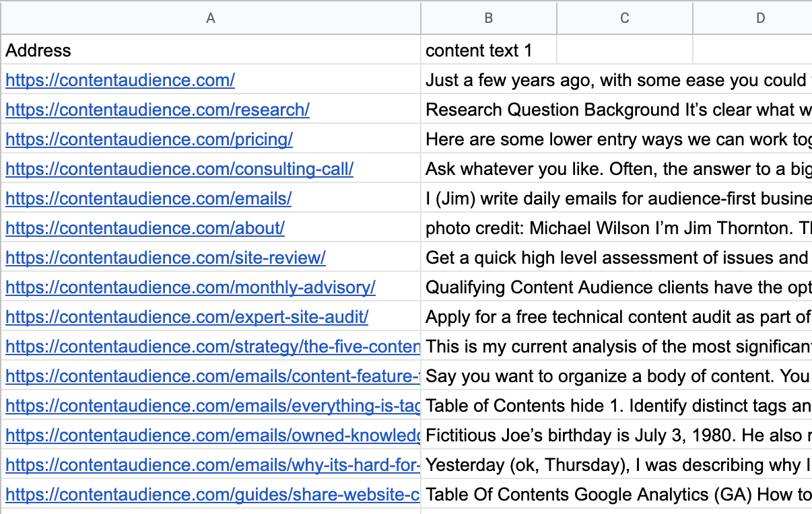Select the 'content text 1' cell
Image resolution: width=812 pixels, height=514 pixels.
479,50
